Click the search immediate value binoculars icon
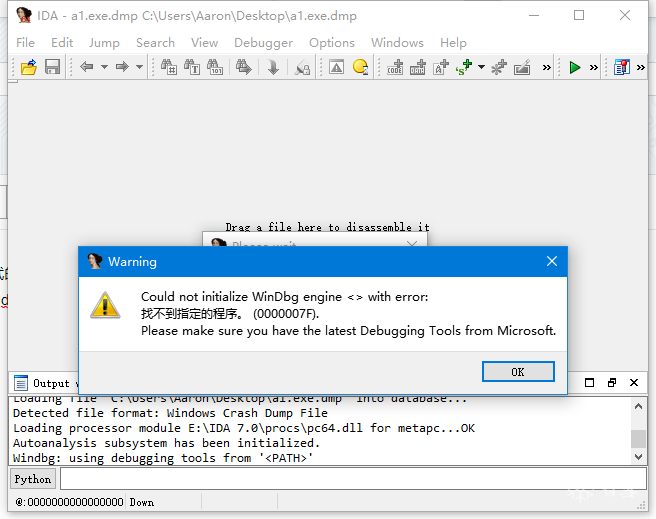This screenshot has height=519, width=656. pos(169,67)
